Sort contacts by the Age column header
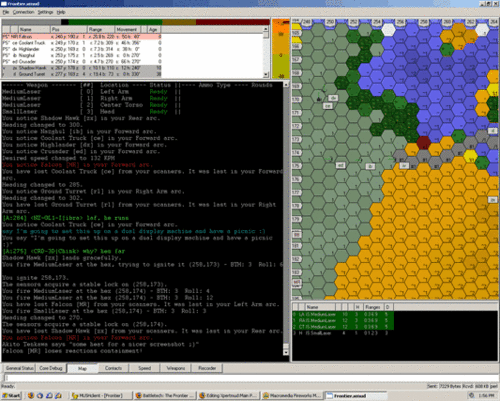Viewport: 500px width, 401px height. click(153, 29)
